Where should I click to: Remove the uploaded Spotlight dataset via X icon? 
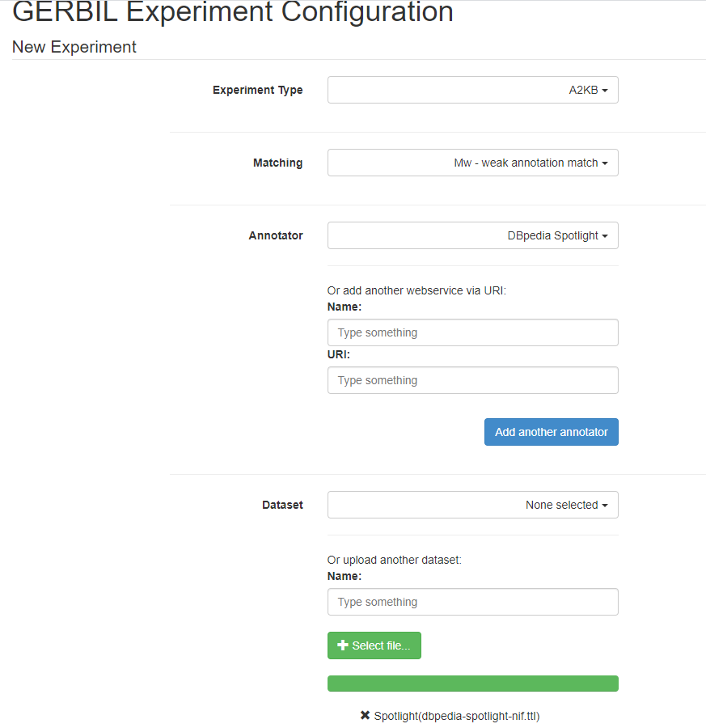[x=364, y=716]
